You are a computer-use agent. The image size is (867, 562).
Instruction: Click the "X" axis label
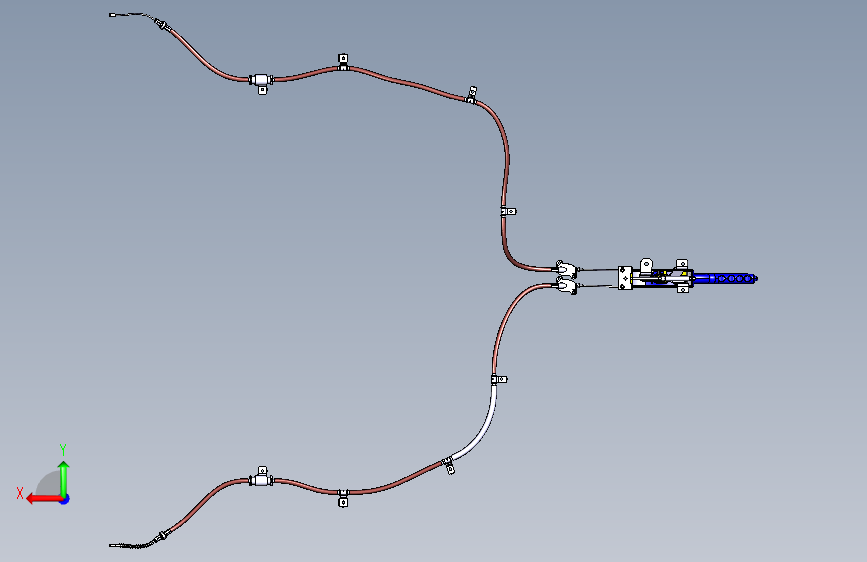click(x=20, y=493)
